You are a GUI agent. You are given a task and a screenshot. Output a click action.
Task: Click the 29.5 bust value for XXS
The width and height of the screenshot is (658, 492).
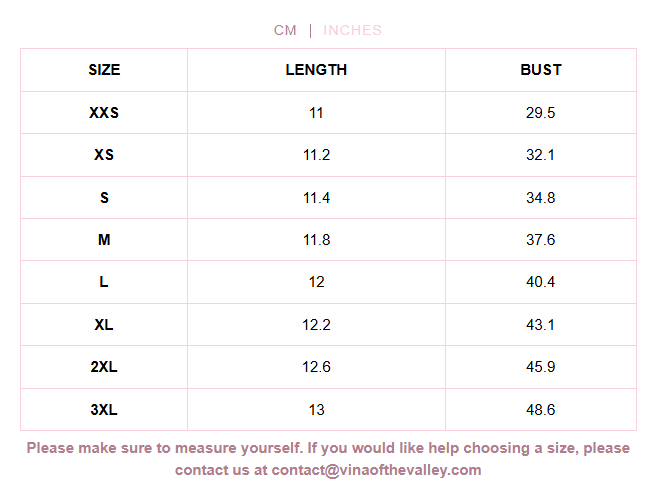click(x=541, y=113)
